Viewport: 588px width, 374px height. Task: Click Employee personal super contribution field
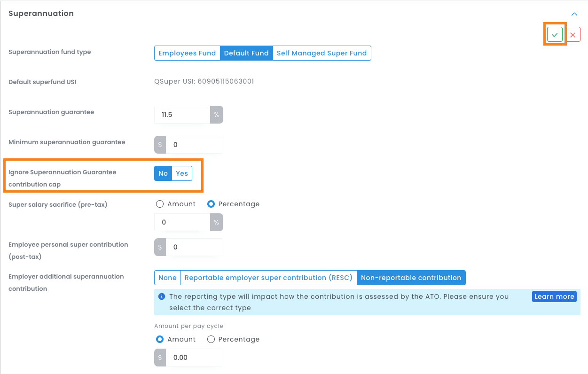pyautogui.click(x=193, y=247)
